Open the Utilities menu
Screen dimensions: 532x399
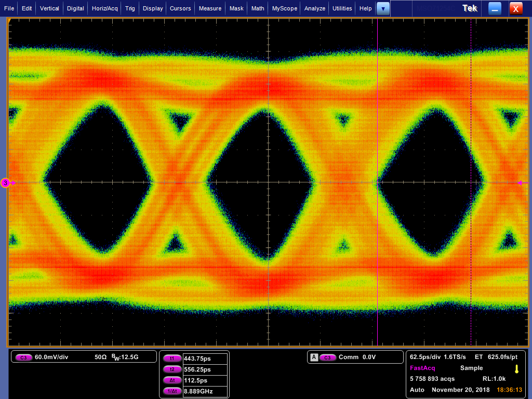click(342, 8)
